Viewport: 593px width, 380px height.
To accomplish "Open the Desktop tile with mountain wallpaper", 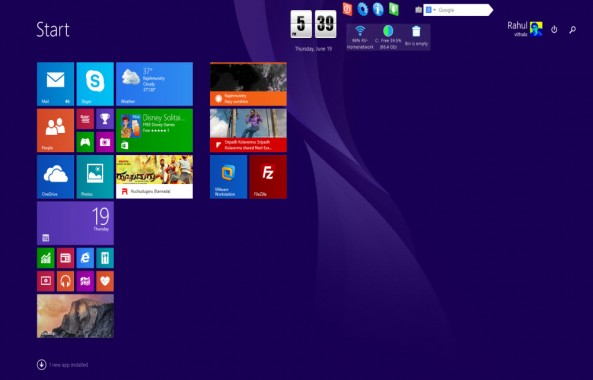I will [x=75, y=316].
